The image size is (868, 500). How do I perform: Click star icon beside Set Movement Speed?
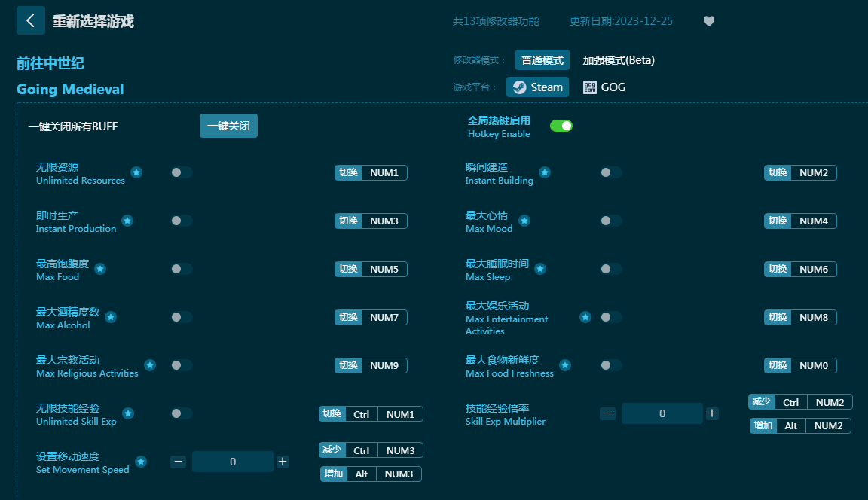click(x=141, y=462)
